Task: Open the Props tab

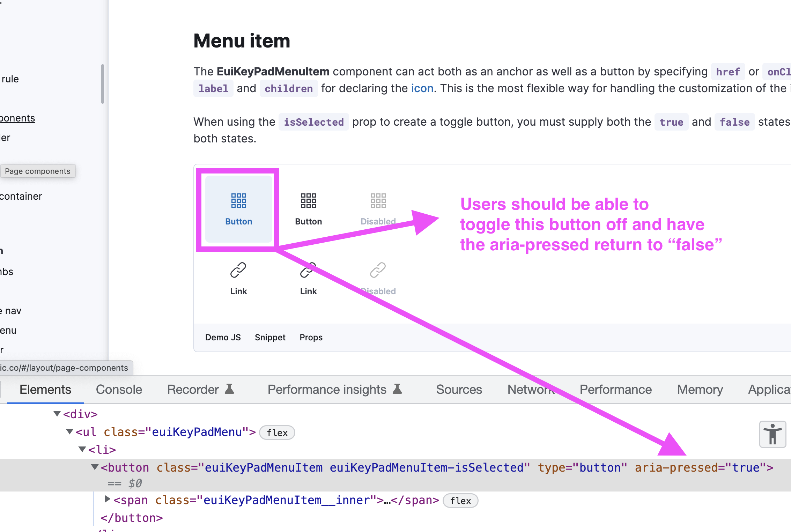Action: click(311, 337)
